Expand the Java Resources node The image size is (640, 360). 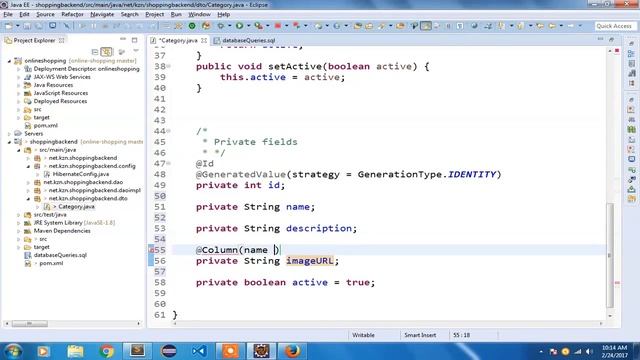[19, 85]
